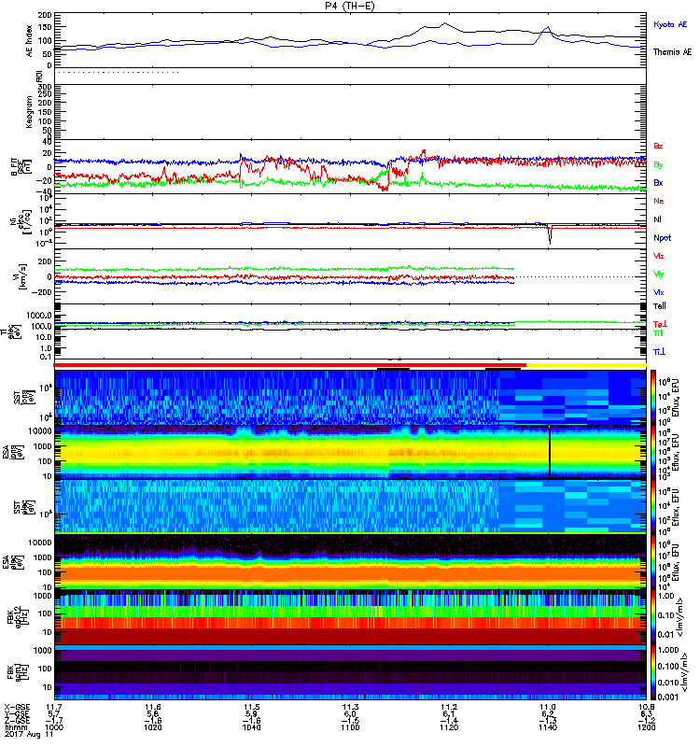Click the ESA ion panel color bar
Viewport: 700px width, 747px height.
pos(652,452)
